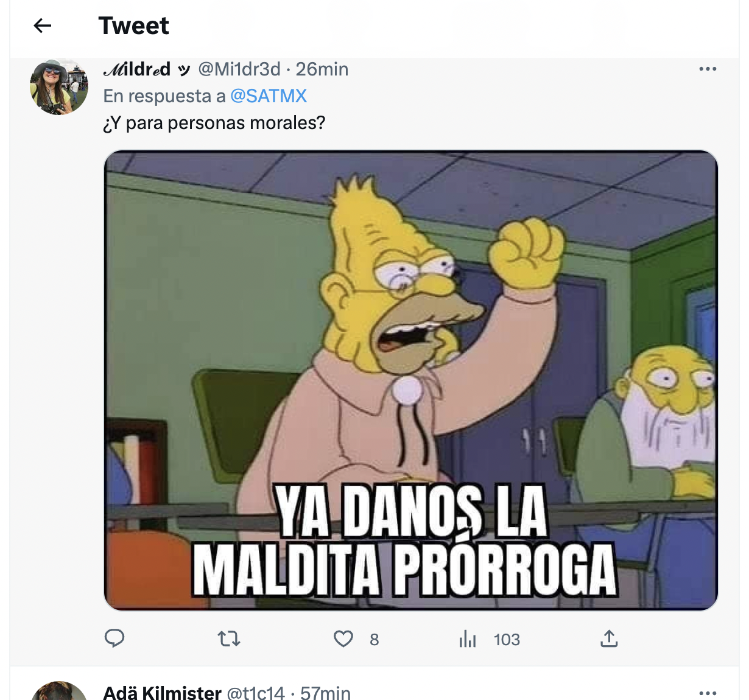Click the 26min timestamp
This screenshot has height=700, width=749.
322,69
